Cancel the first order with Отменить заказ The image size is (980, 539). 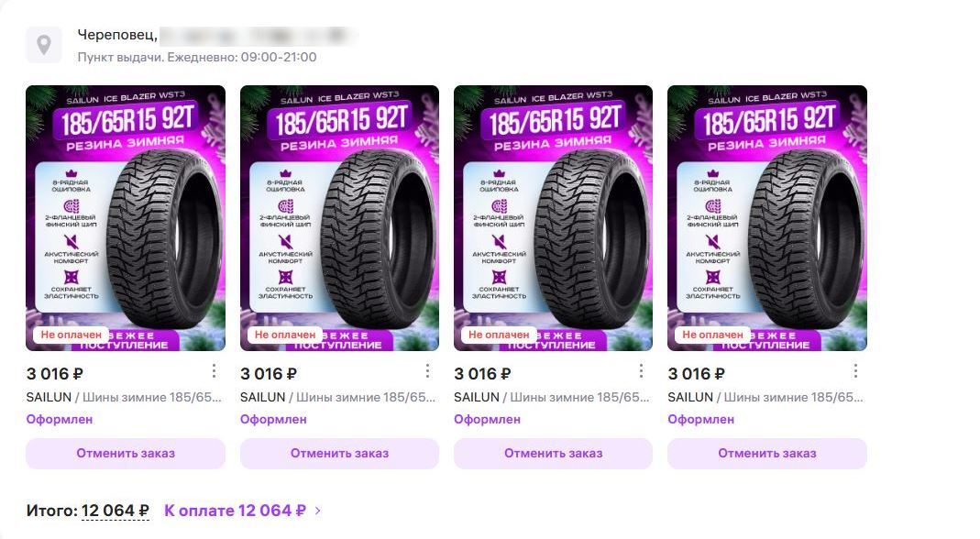tap(126, 454)
